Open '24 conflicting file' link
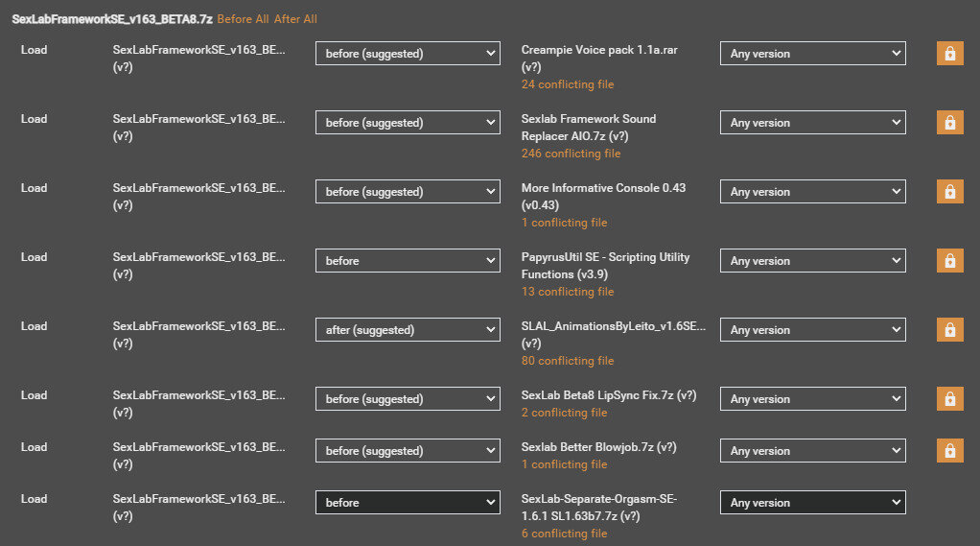This screenshot has width=980, height=546. pos(568,84)
